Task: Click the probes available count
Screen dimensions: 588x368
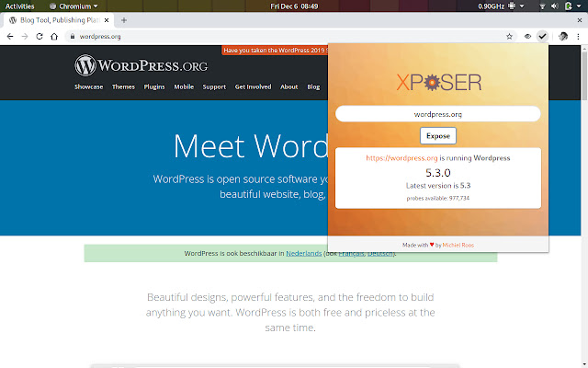Action: pos(438,198)
